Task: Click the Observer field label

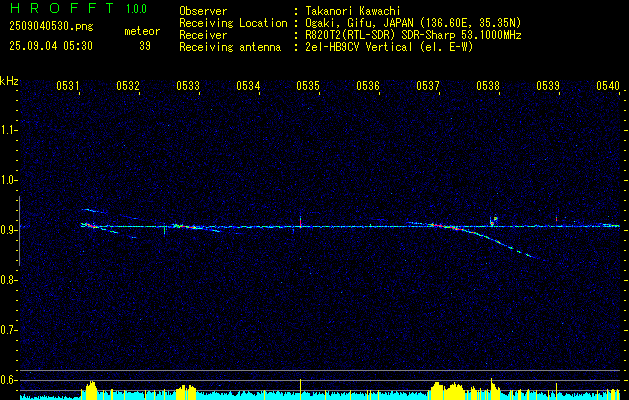Action: coord(203,11)
